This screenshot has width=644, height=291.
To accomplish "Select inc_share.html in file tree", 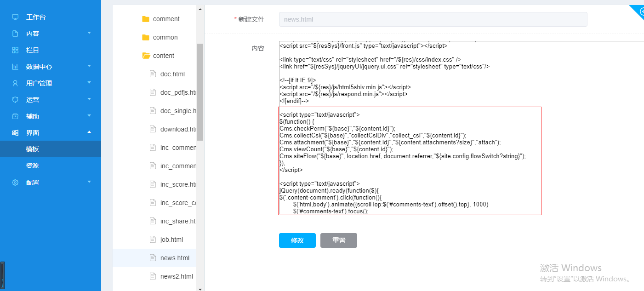I will (x=178, y=221).
